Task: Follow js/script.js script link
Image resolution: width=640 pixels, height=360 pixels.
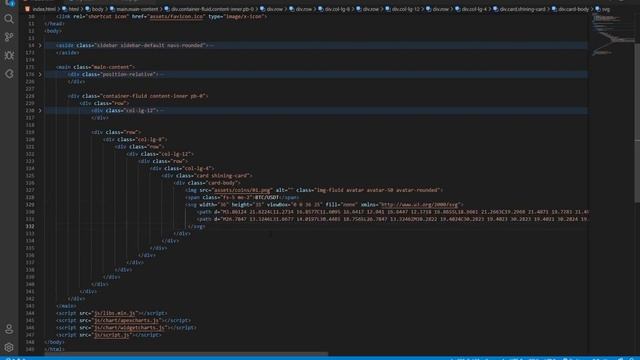Action: [x=112, y=335]
